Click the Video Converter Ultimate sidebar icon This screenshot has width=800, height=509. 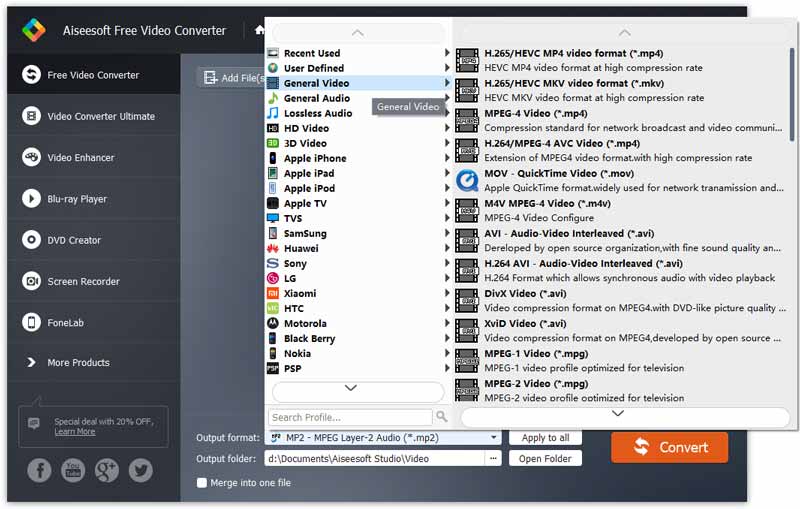(31, 116)
